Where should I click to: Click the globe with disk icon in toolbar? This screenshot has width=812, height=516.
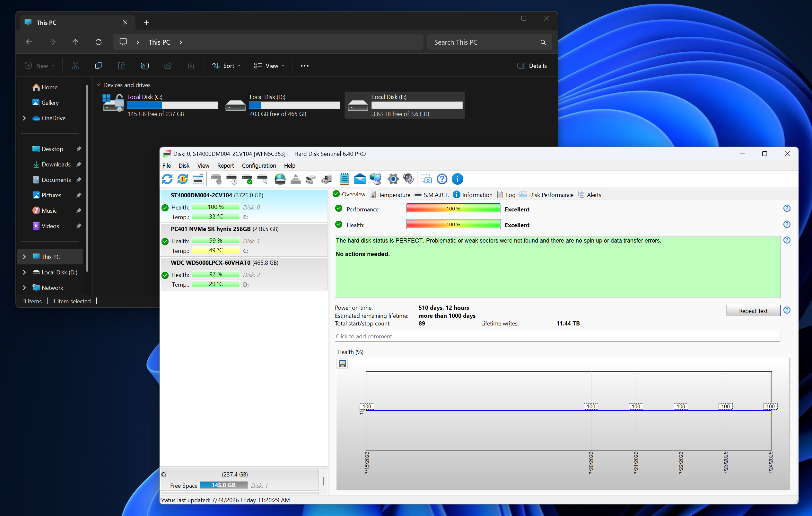click(280, 179)
